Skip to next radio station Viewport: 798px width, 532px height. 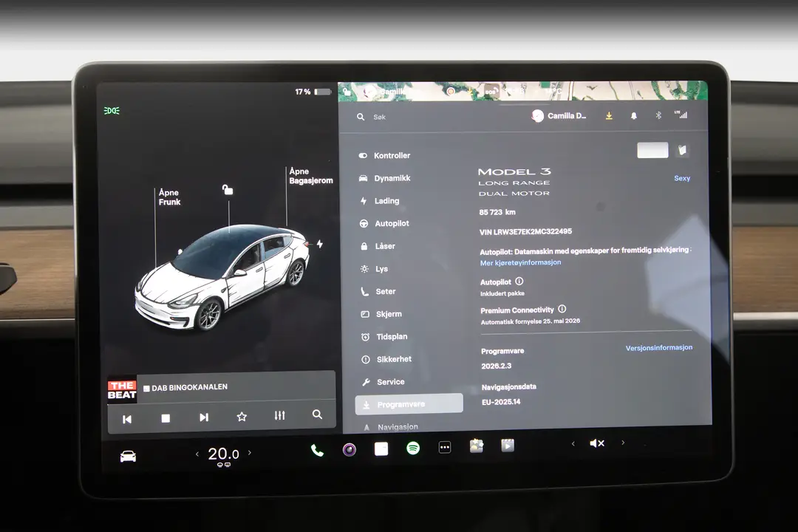(x=204, y=417)
